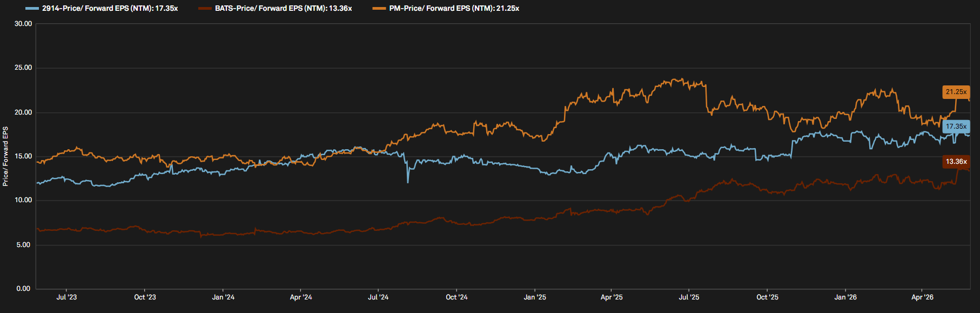Click the PM Price/Forward EPS legend entry

(446, 9)
